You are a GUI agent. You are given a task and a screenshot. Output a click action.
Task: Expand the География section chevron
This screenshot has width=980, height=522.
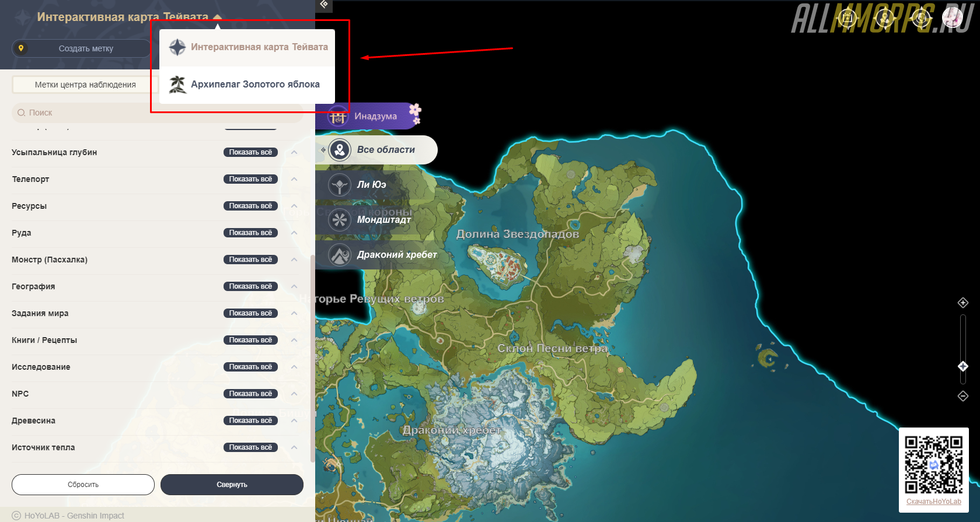coord(294,286)
